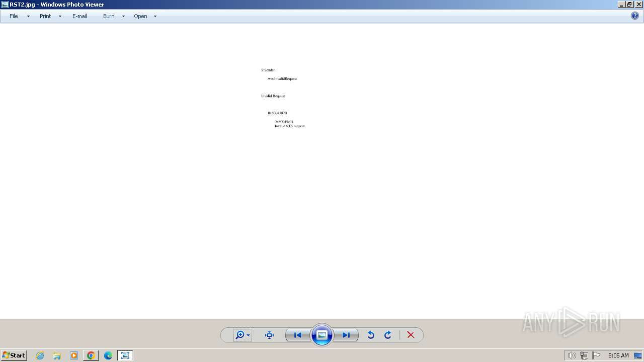Image resolution: width=644 pixels, height=362 pixels.
Task: Open Windows Media Player from taskbar
Action: [x=74, y=355]
